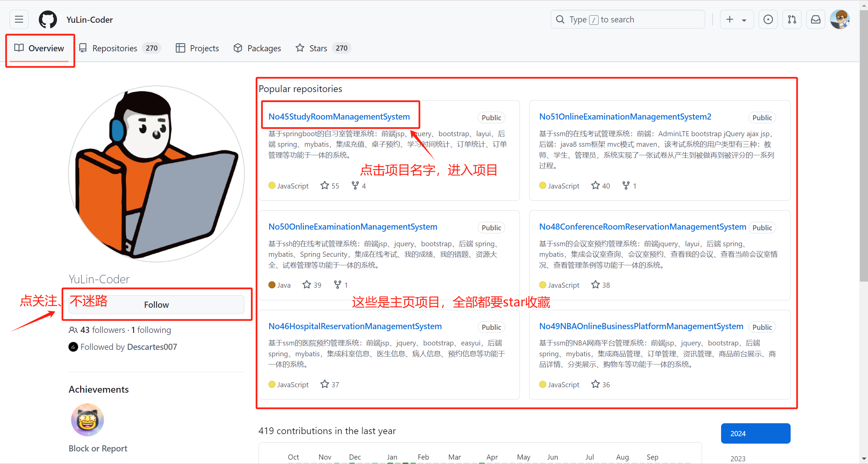This screenshot has height=464, width=868.
Task: Select the 2024 contributions year button
Action: [x=756, y=433]
